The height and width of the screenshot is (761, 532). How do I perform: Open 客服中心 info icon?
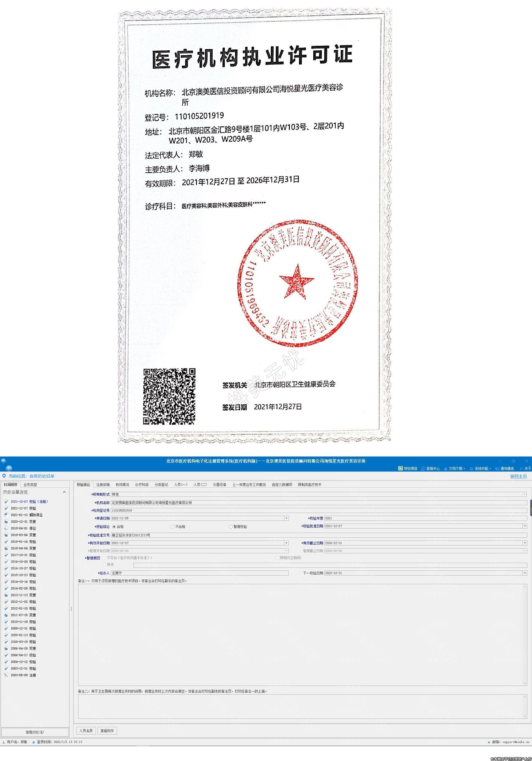tap(423, 468)
